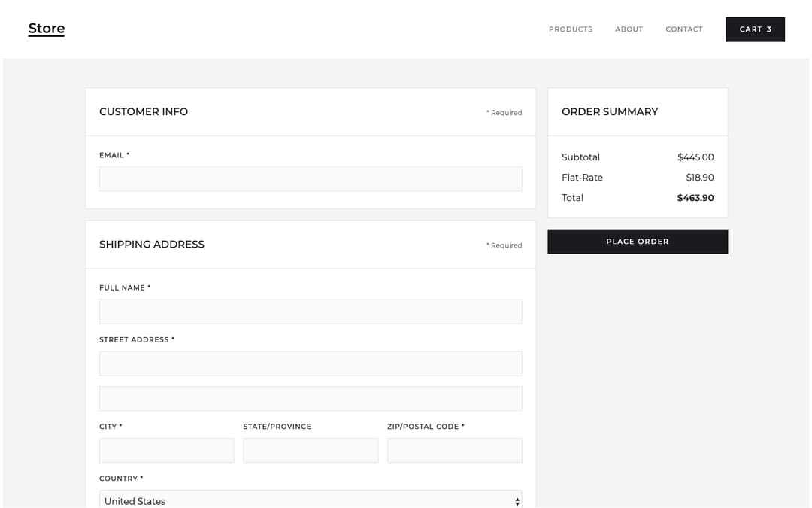This screenshot has height=508, width=812.
Task: Click the City input field
Action: pos(166,450)
